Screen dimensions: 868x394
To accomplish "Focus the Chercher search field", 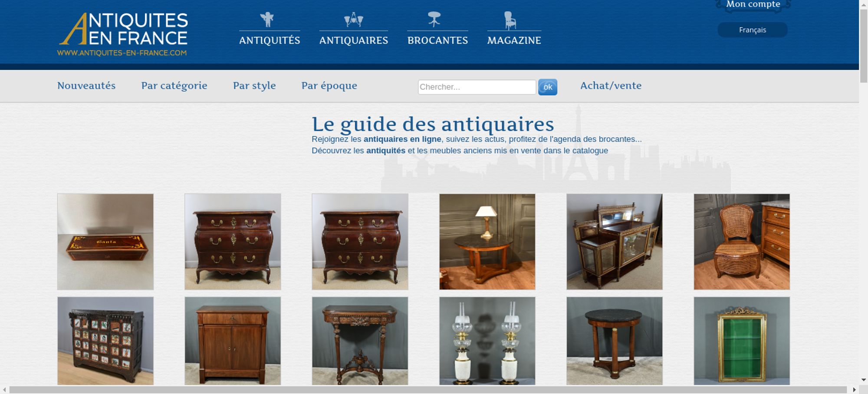I will [x=477, y=87].
